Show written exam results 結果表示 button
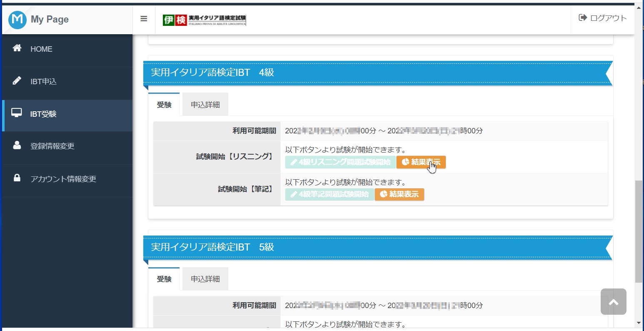The width and height of the screenshot is (644, 331). coord(399,194)
